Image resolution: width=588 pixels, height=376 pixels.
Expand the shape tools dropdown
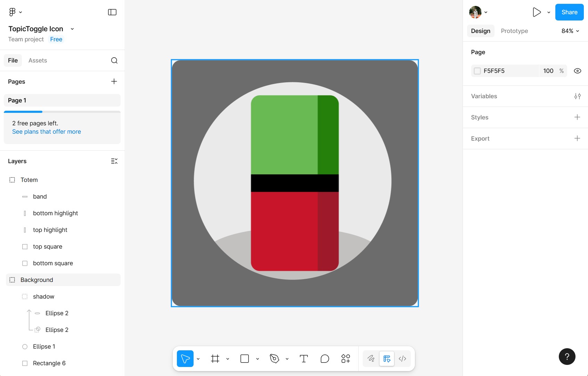pos(257,359)
